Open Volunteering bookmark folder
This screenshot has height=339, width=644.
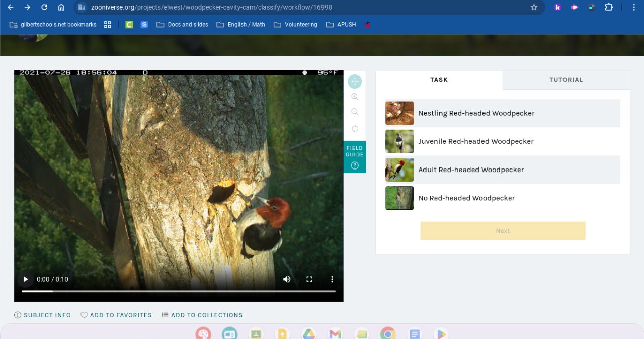point(295,24)
